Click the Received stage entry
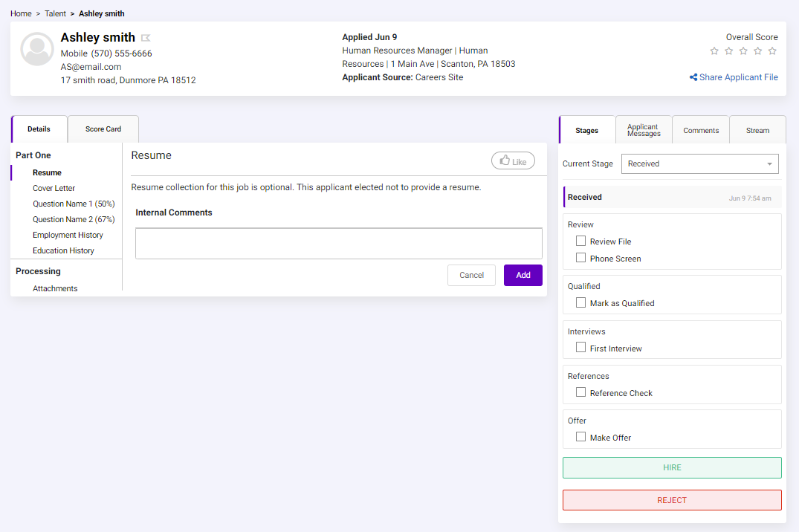 pos(672,197)
